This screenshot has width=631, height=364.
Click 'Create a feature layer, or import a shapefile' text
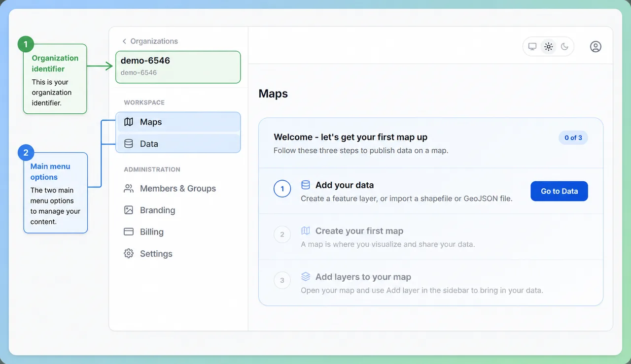pos(407,199)
